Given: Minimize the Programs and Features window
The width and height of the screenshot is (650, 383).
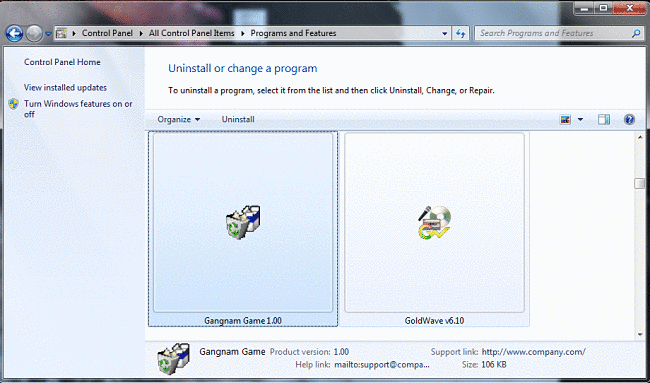Looking at the screenshot, I should pyautogui.click(x=585, y=7).
